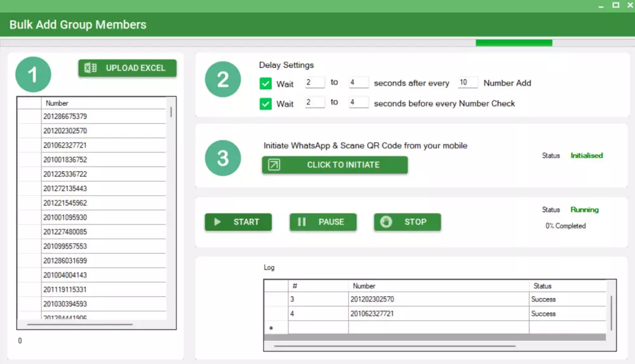Select number 201286031699 row
This screenshot has height=364, width=635.
click(104, 261)
